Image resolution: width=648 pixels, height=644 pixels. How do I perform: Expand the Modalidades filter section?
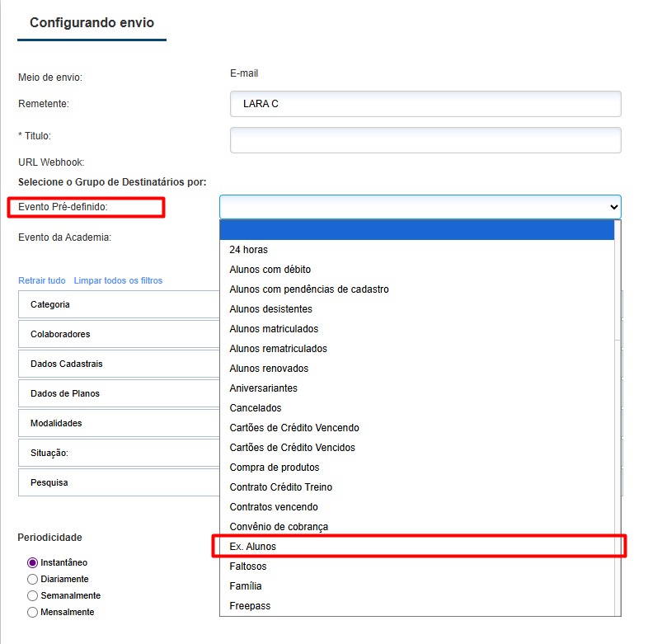click(x=115, y=423)
